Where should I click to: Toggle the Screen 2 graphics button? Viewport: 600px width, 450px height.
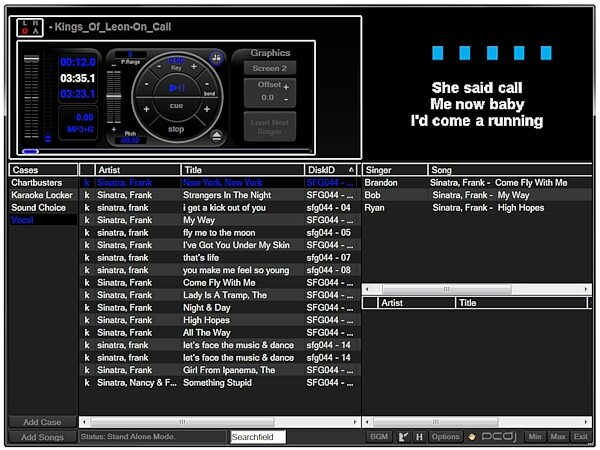[x=270, y=68]
